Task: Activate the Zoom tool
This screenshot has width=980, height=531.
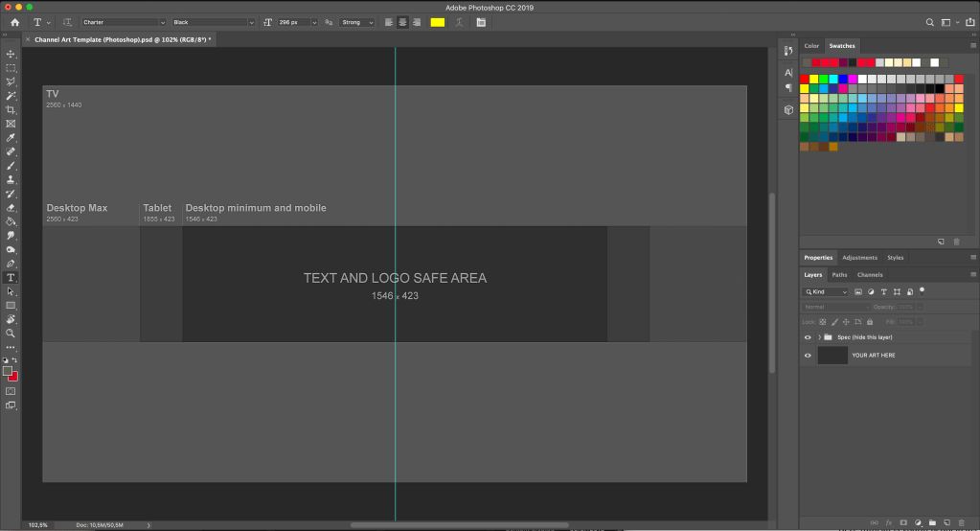Action: (11, 333)
